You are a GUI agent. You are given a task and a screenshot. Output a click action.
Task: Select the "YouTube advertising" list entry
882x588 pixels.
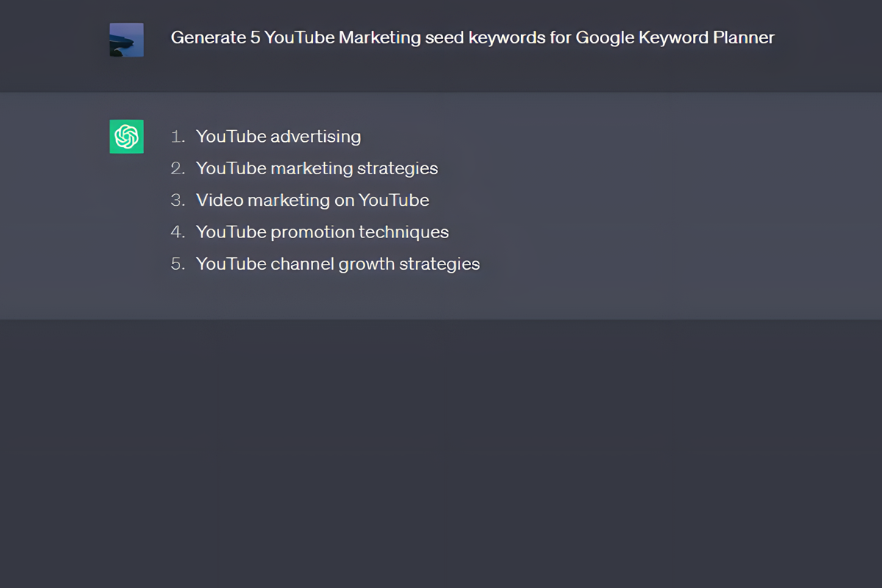[278, 137]
